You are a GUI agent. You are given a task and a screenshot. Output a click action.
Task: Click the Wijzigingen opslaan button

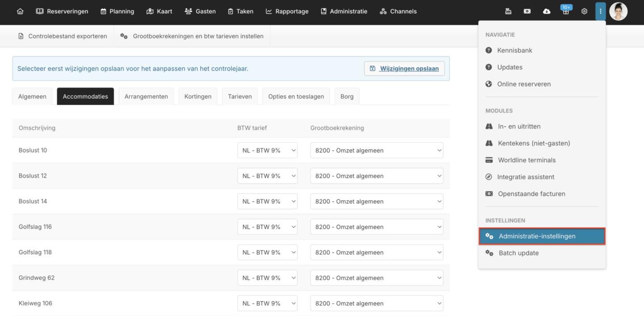pos(404,68)
